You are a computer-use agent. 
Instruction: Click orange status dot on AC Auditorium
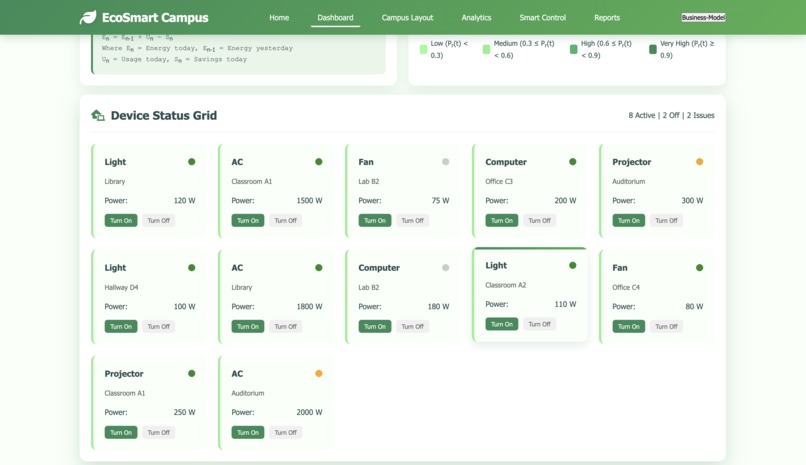pos(319,374)
